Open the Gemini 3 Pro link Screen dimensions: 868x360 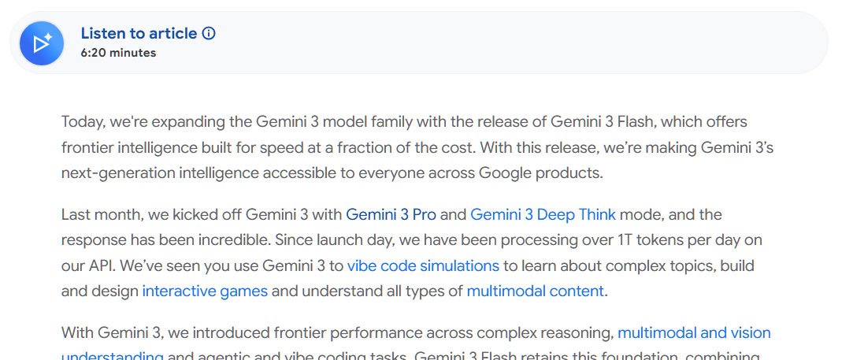(x=391, y=214)
